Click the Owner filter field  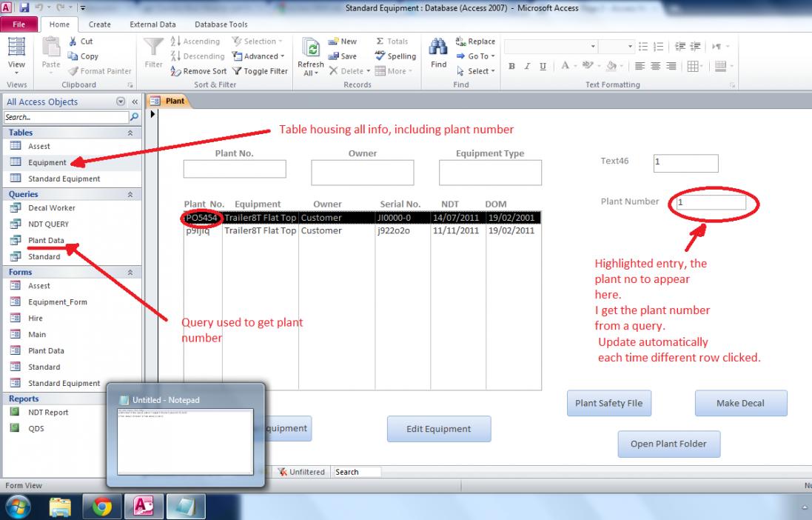tap(363, 172)
